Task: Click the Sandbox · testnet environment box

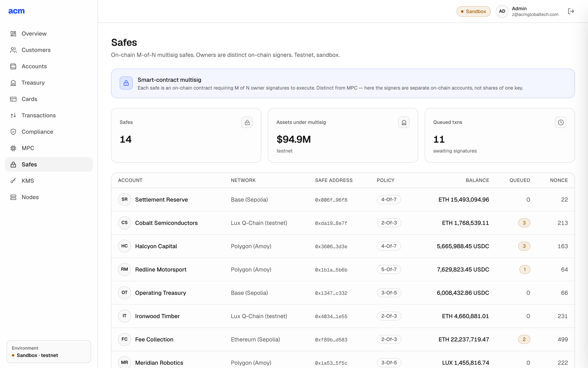Action: tap(49, 352)
